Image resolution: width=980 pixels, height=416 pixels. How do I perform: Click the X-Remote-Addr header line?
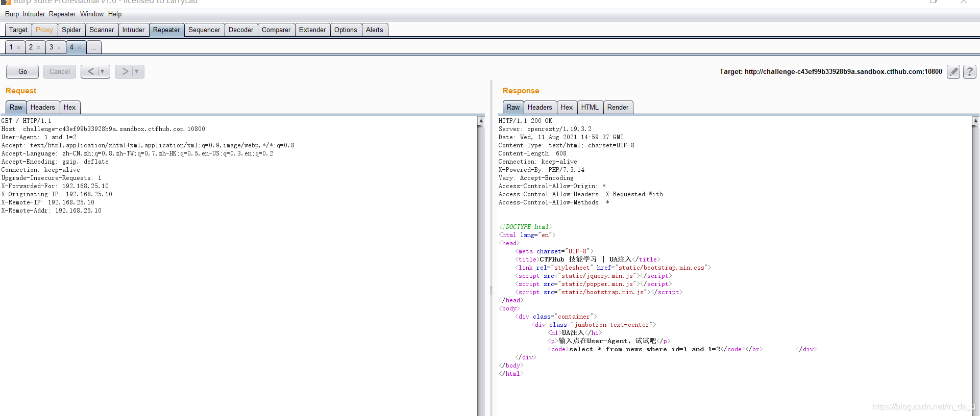51,211
